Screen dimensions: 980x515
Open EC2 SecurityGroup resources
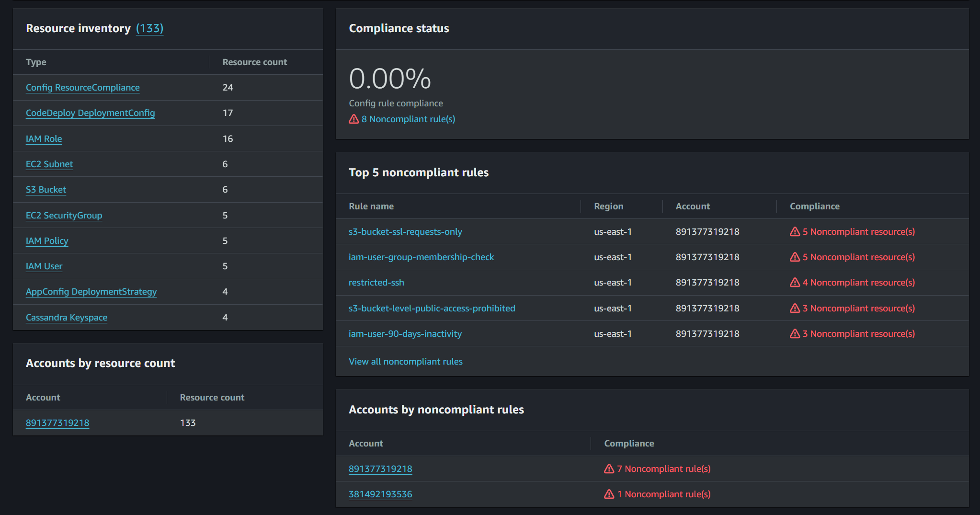pyautogui.click(x=64, y=216)
